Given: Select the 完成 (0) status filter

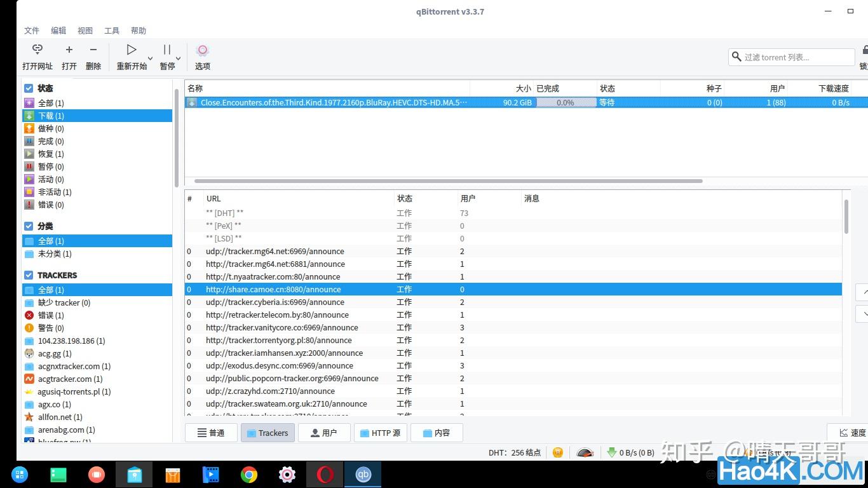Looking at the screenshot, I should pyautogui.click(x=97, y=141).
